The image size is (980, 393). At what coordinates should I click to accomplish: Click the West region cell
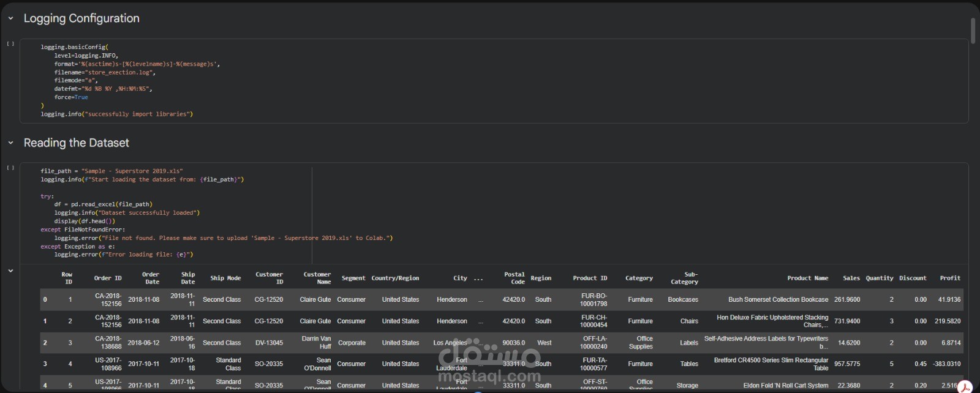tap(544, 343)
